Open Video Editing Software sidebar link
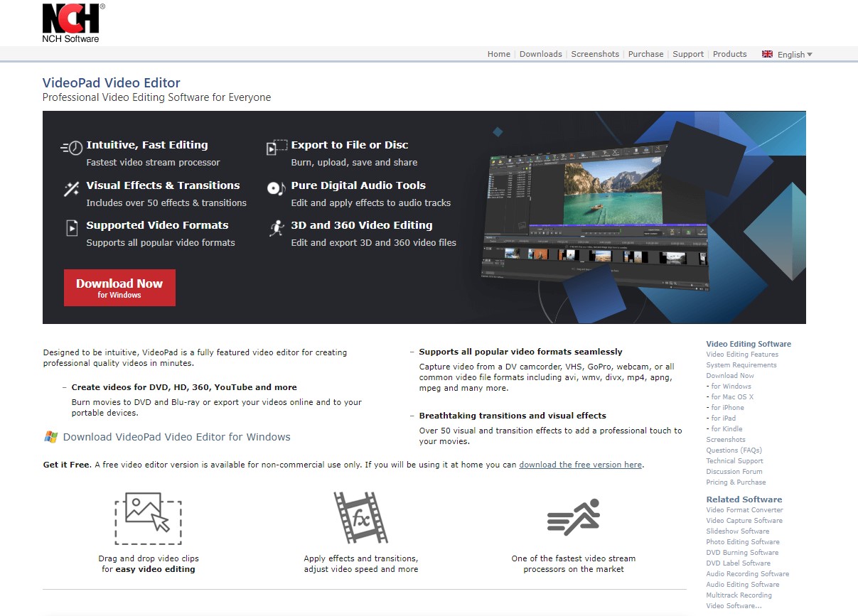The image size is (858, 616). 749,344
